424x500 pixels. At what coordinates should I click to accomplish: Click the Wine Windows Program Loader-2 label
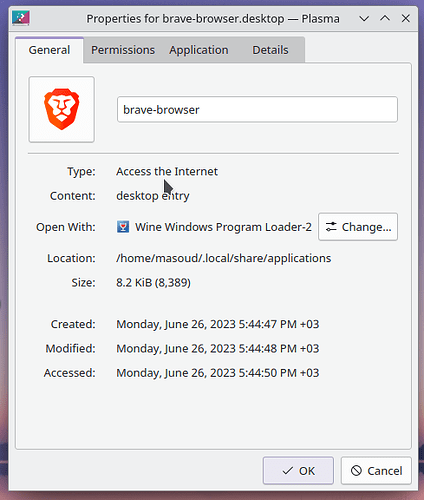click(223, 227)
